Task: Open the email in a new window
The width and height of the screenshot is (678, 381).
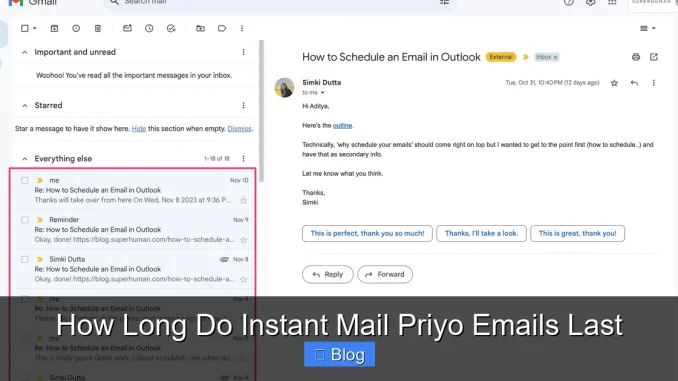Action: pyautogui.click(x=653, y=57)
